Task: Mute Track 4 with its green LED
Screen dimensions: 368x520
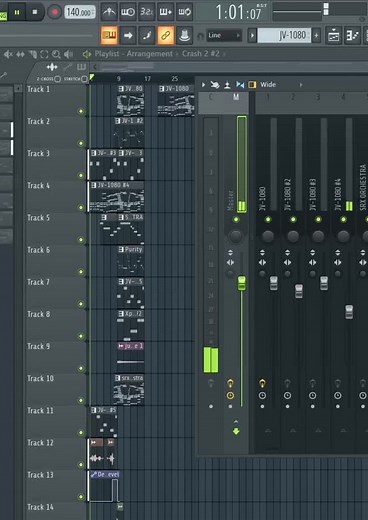Action: pos(81,208)
